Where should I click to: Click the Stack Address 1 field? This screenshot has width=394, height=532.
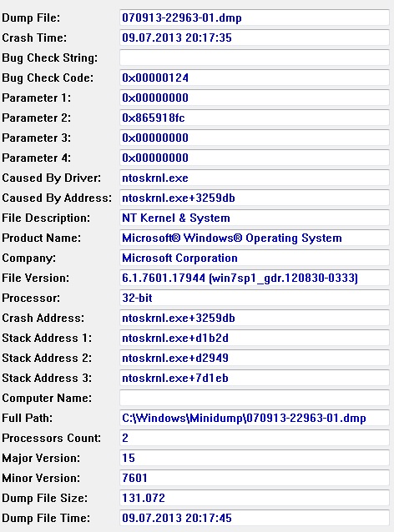255,338
